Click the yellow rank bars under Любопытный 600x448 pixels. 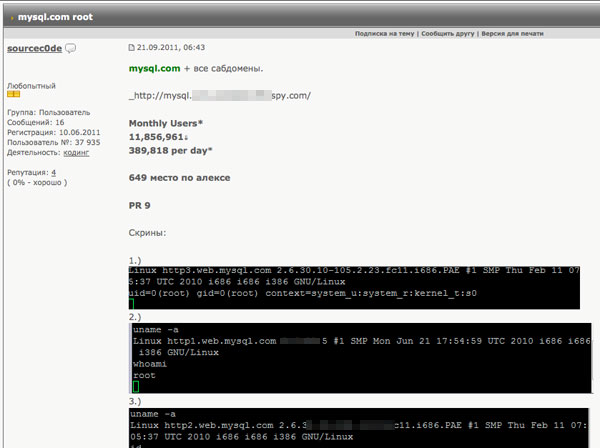pyautogui.click(x=13, y=94)
